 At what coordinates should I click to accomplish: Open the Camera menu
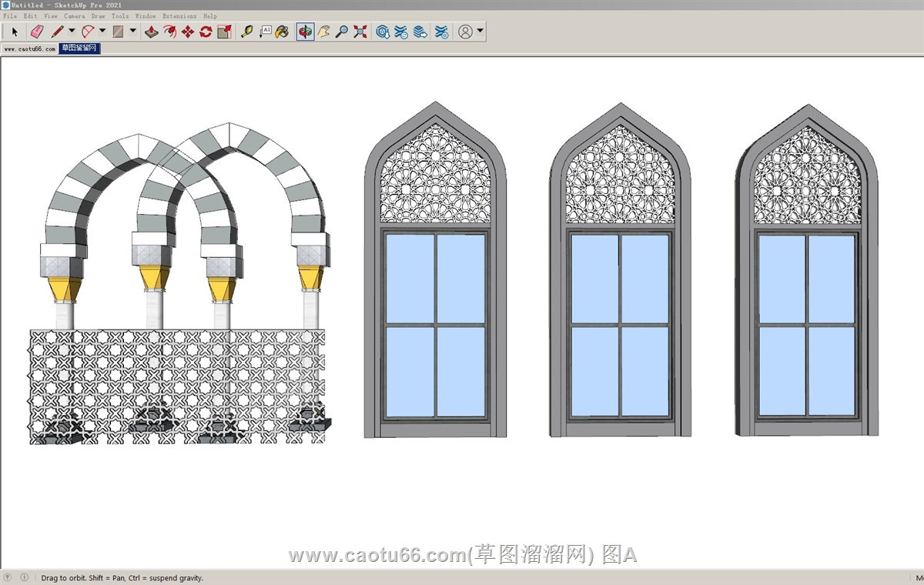coord(75,15)
